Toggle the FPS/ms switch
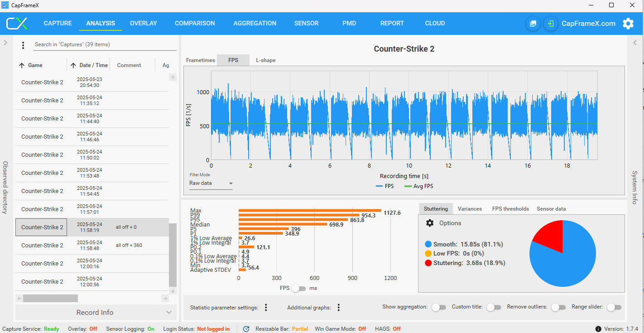Viewport: 644px width, 333px height. point(298,288)
